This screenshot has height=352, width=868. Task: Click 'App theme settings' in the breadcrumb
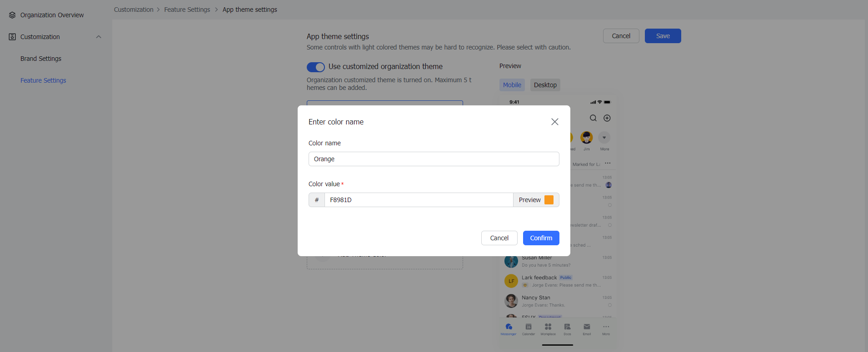(250, 10)
